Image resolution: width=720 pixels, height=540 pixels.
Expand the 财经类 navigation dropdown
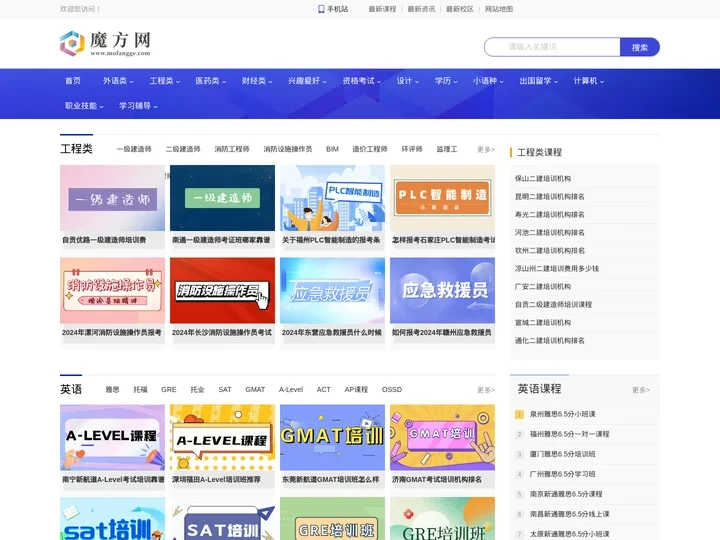click(257, 81)
